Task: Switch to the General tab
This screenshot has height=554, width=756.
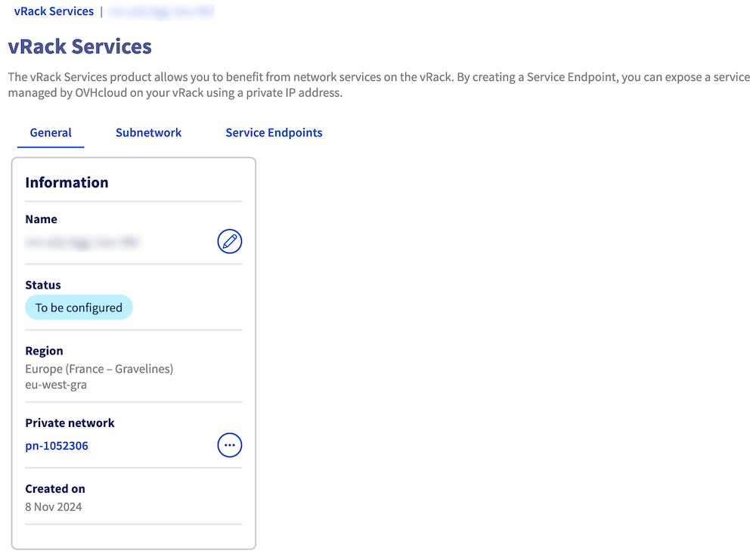Action: point(51,133)
